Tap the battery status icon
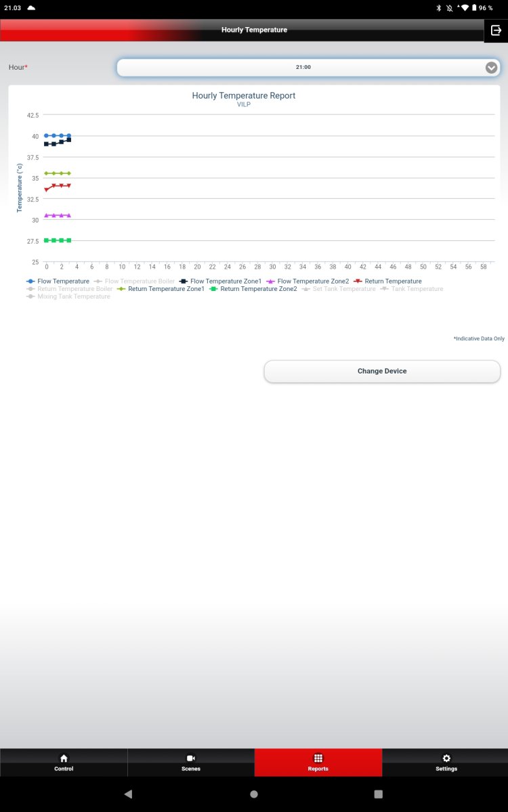Image resolution: width=508 pixels, height=812 pixels. (x=474, y=8)
